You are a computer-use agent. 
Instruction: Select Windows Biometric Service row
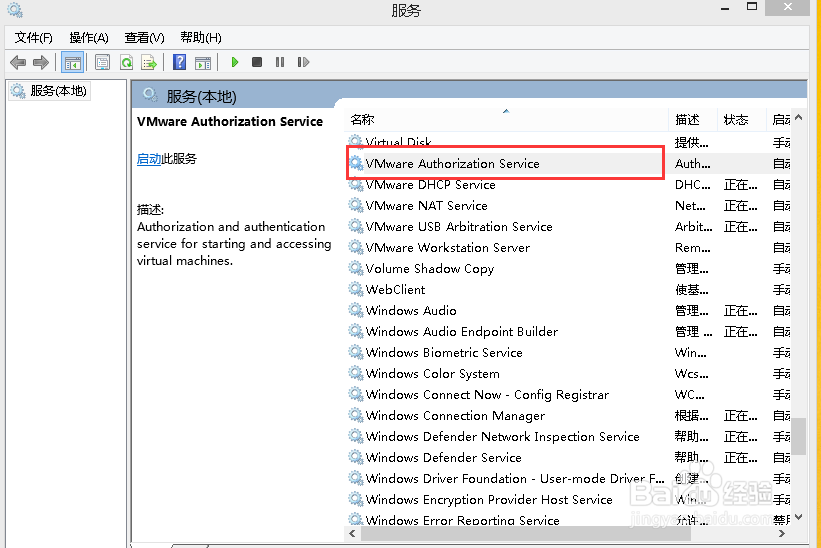568,352
